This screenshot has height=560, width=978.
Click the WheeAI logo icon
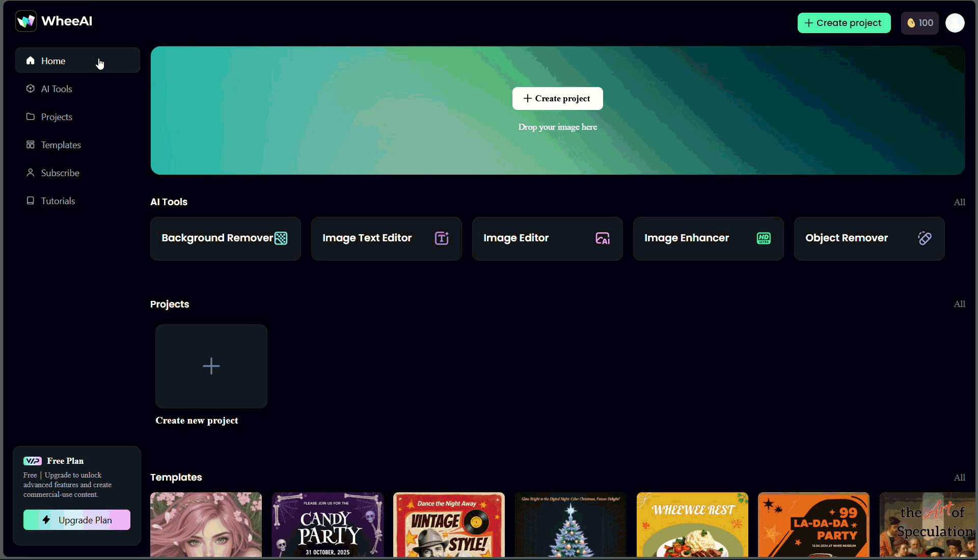[x=26, y=21]
